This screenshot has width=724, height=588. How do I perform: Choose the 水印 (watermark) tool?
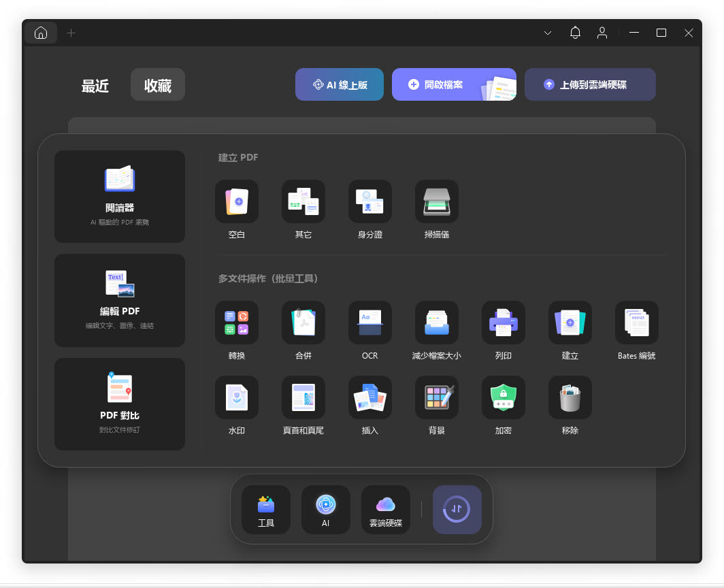pos(236,397)
